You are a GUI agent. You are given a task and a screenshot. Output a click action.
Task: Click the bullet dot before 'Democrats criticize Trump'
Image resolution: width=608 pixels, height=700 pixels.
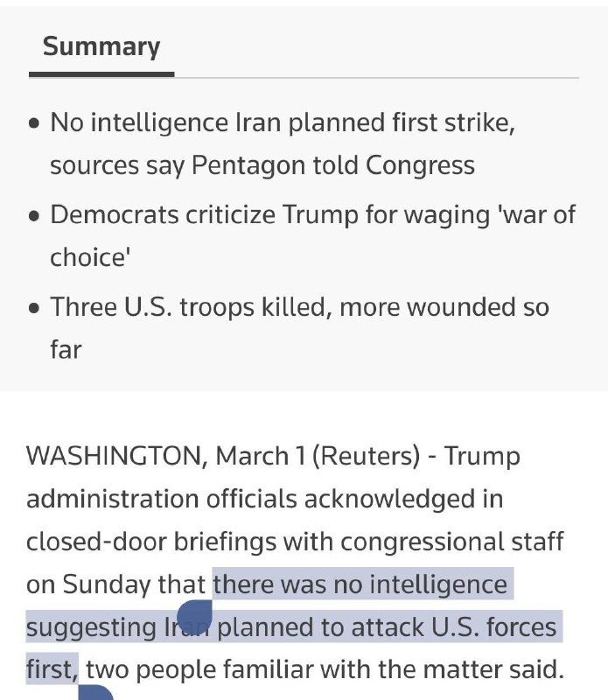click(x=34, y=216)
